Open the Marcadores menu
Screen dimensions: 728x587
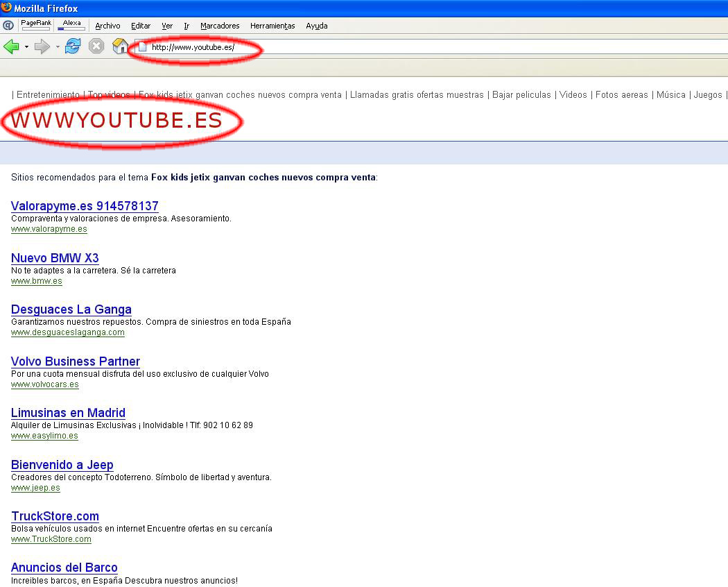coord(220,26)
